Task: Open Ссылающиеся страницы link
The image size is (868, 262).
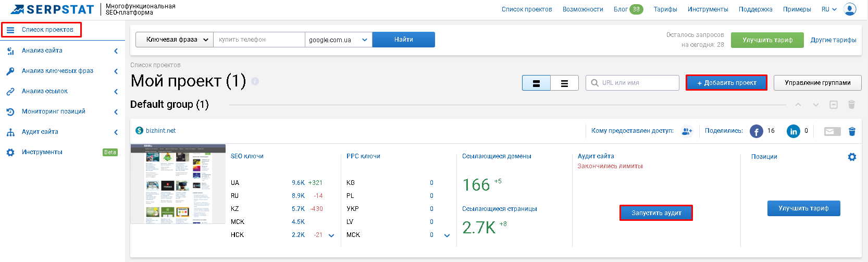Action: 499,209
